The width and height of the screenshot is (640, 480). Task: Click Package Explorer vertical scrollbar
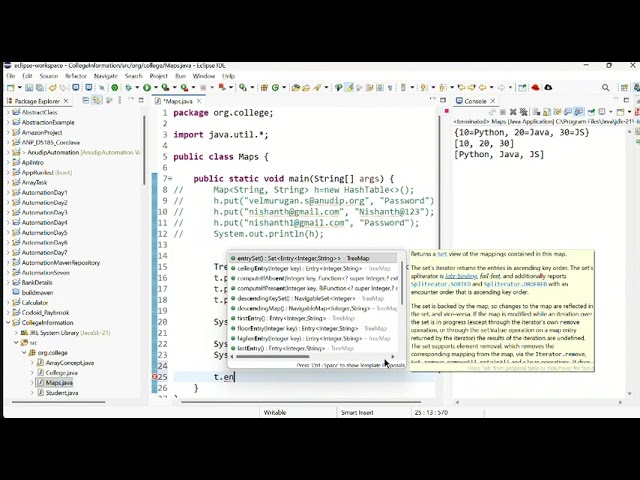(144, 149)
